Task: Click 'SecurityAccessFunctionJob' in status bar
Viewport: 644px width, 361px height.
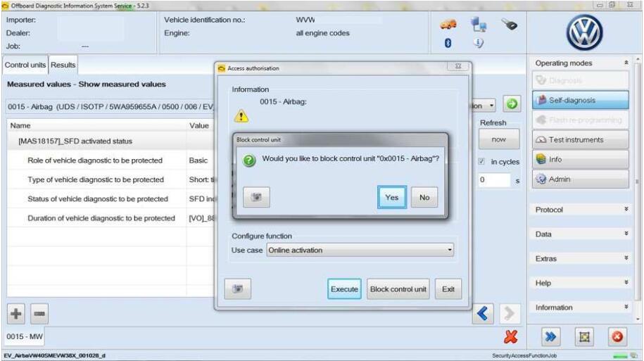Action: tap(524, 355)
